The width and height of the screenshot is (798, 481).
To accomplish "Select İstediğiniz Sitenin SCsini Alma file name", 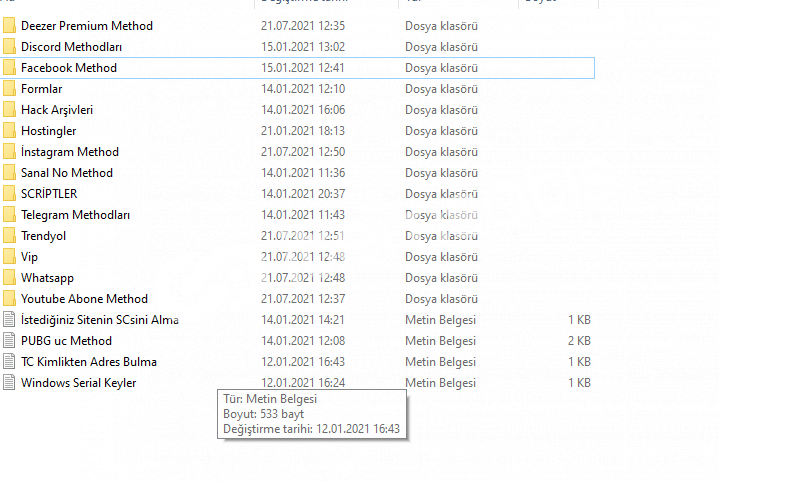I will pos(100,320).
